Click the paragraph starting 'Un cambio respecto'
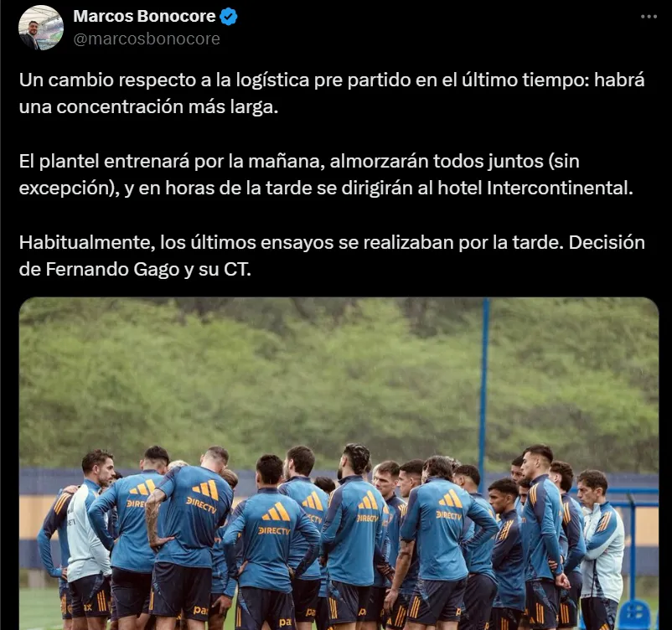The width and height of the screenshot is (672, 630). (332, 94)
